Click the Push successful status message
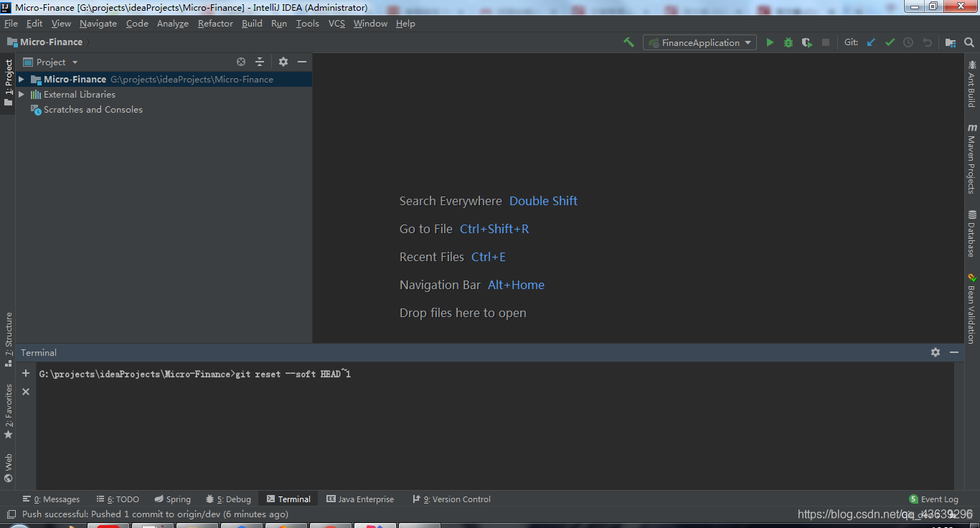The height and width of the screenshot is (528, 980). [155, 514]
